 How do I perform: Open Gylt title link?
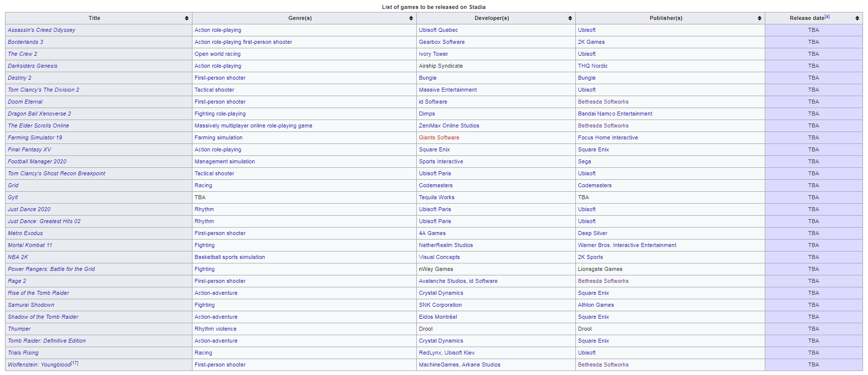(x=13, y=197)
